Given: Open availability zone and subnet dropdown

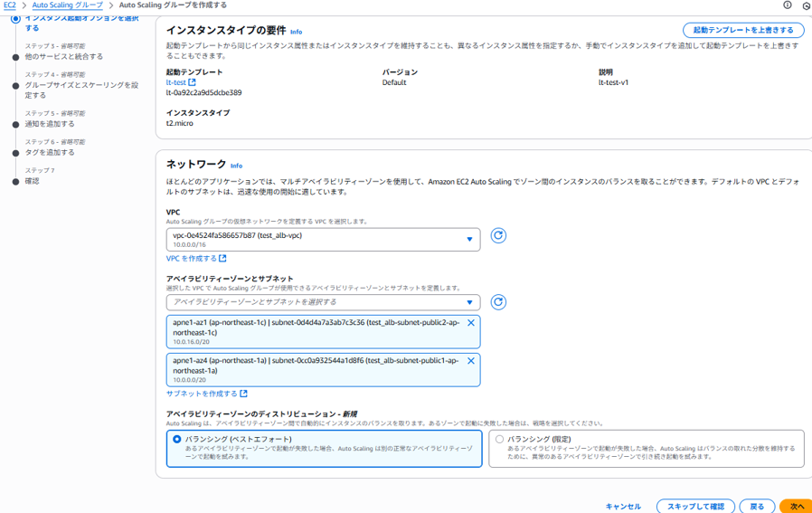Looking at the screenshot, I should coord(323,302).
